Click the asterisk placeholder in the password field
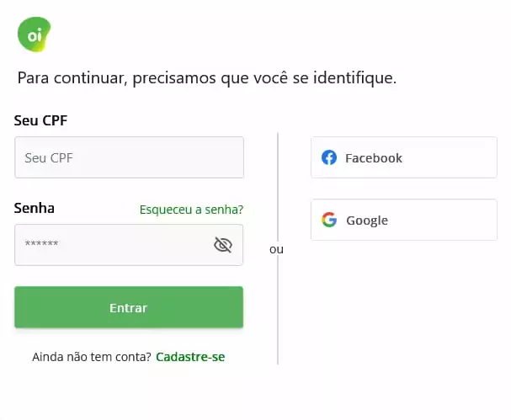The image size is (511, 420). click(42, 243)
